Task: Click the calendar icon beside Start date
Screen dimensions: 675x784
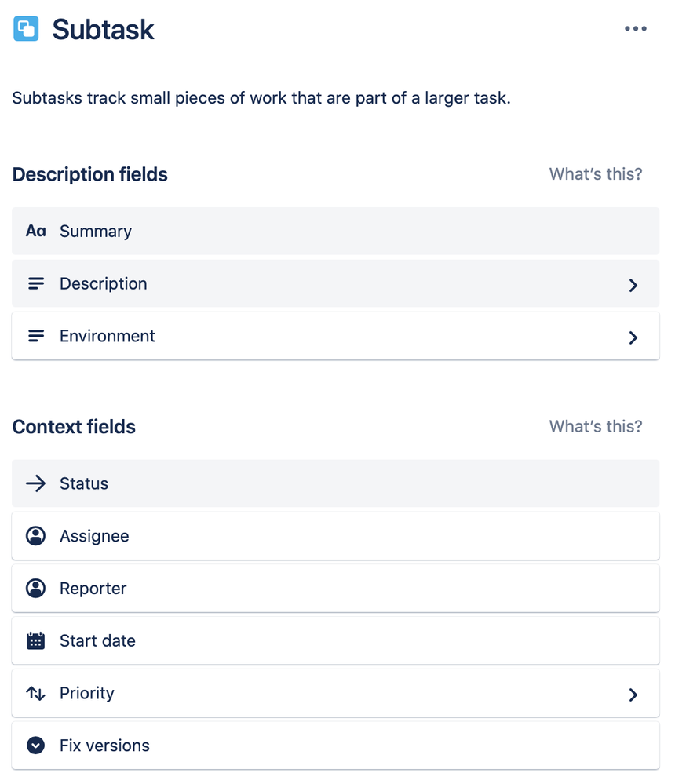Action: tap(35, 640)
